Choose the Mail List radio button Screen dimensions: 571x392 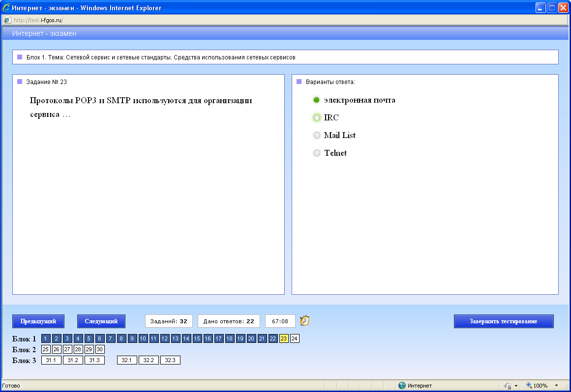(317, 135)
